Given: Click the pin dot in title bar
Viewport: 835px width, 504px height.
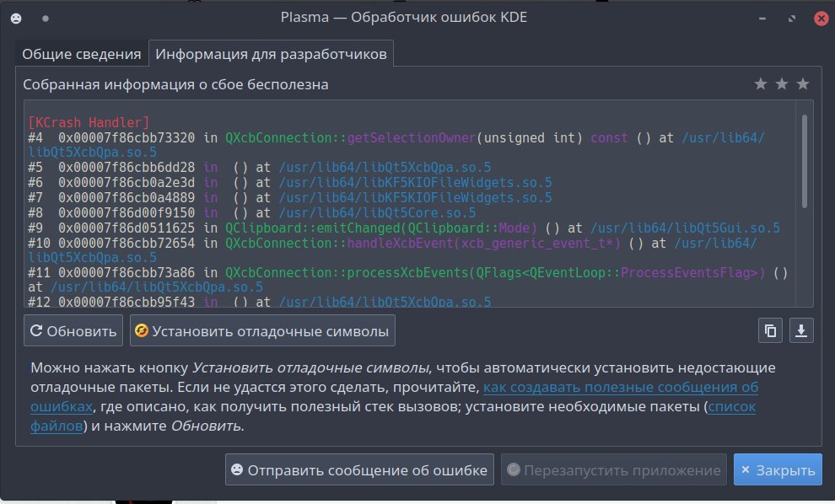Looking at the screenshot, I should [46, 19].
